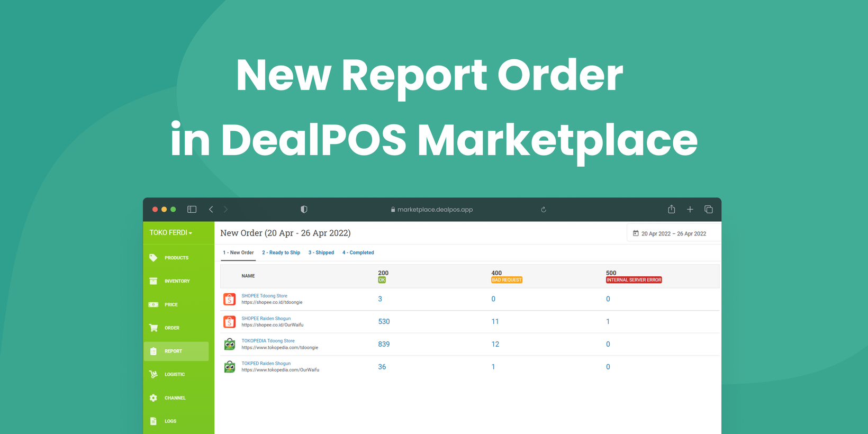The image size is (868, 434).
Task: Open the LOGISTIC menu label
Action: (x=175, y=374)
